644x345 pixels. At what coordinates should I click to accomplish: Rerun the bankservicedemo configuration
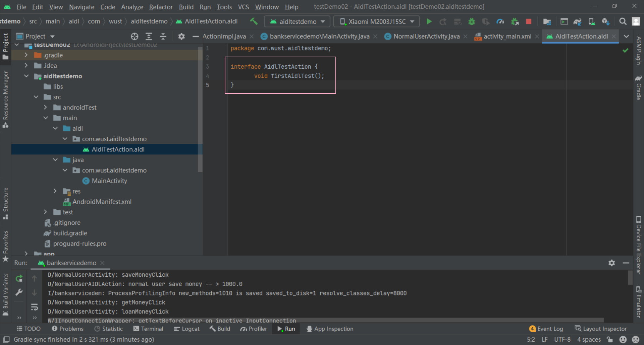click(19, 278)
